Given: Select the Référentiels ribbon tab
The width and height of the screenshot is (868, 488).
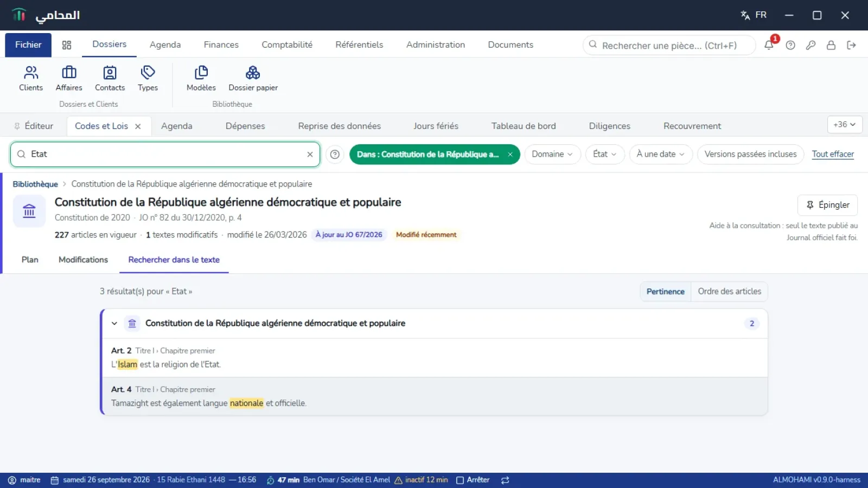Looking at the screenshot, I should [359, 45].
